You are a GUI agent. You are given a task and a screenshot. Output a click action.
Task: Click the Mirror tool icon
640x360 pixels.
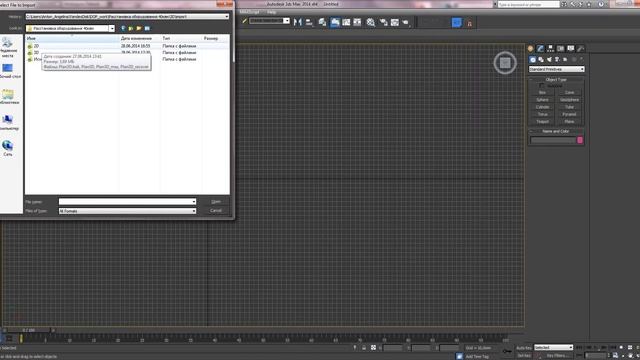(x=298, y=22)
